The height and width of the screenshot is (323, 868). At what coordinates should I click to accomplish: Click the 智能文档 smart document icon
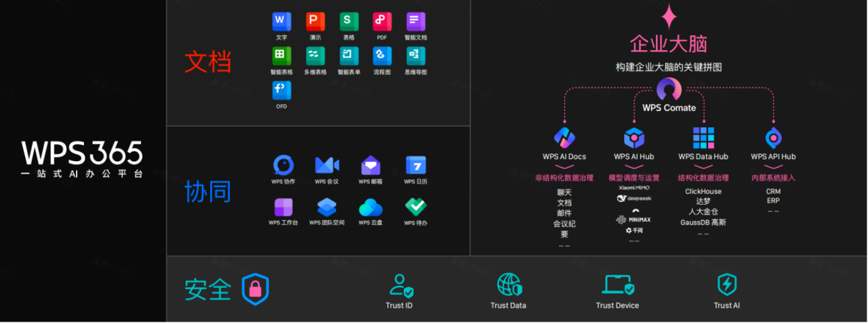416,21
